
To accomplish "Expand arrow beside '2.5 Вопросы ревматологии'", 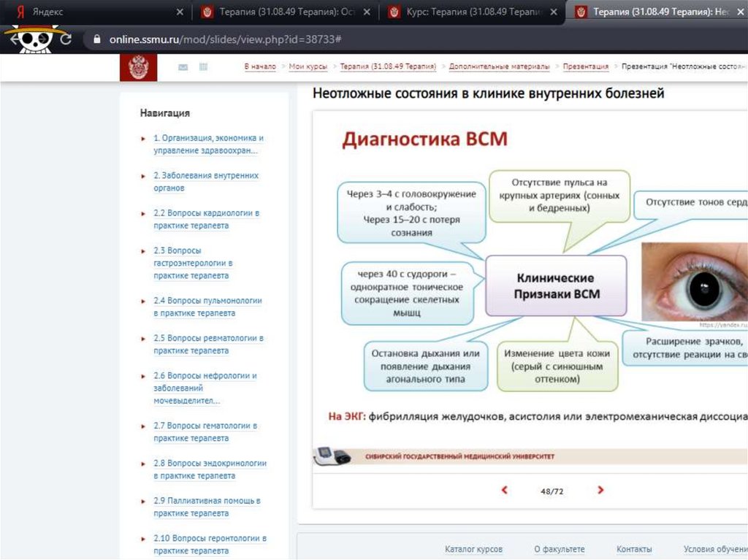I will tap(143, 339).
